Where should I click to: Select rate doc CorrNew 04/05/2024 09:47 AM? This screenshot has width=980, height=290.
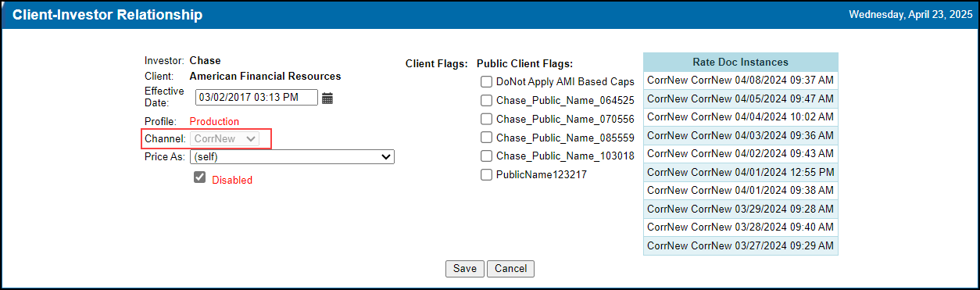coord(740,98)
